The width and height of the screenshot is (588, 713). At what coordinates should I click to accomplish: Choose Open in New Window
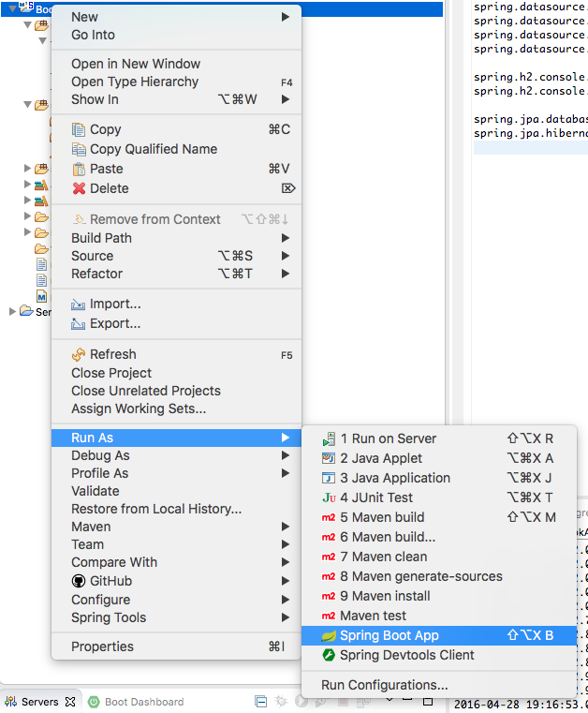tap(176, 64)
